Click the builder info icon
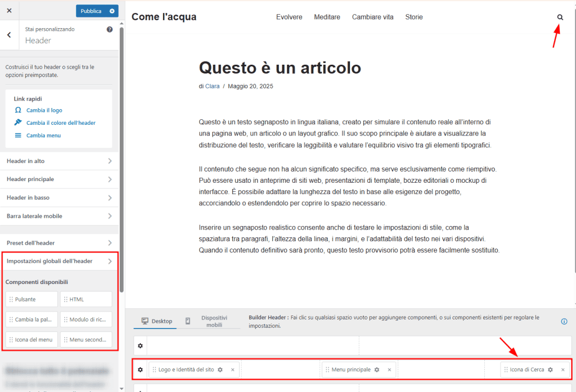Screen dimensions: 576x392 564,322
